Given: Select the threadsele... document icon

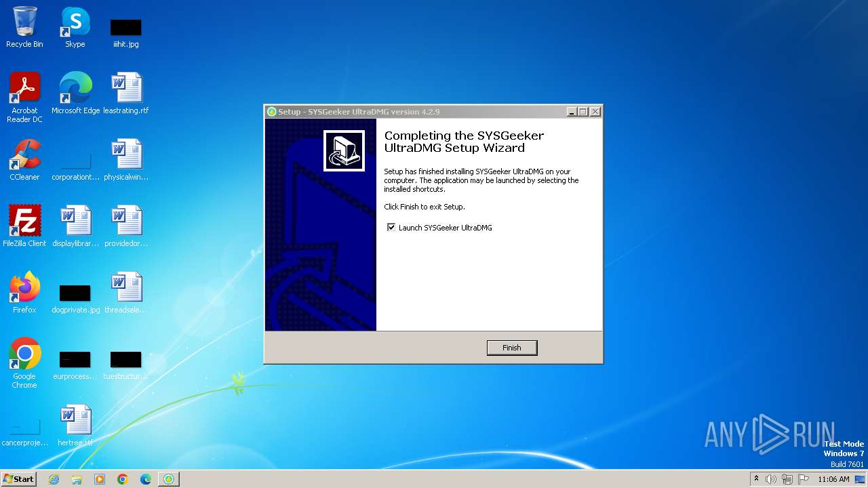Looking at the screenshot, I should click(126, 293).
